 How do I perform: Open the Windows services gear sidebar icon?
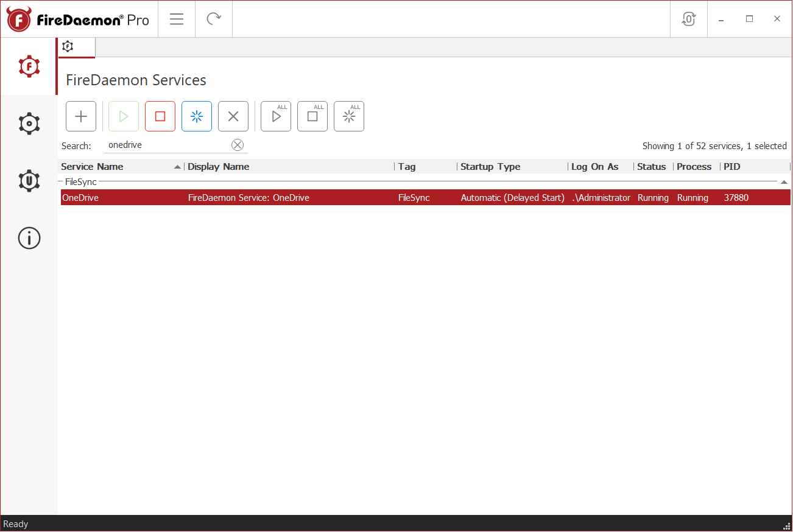(x=29, y=124)
